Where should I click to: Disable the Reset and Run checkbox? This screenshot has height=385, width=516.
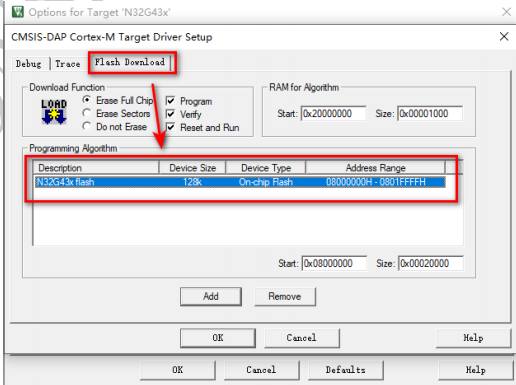point(170,127)
